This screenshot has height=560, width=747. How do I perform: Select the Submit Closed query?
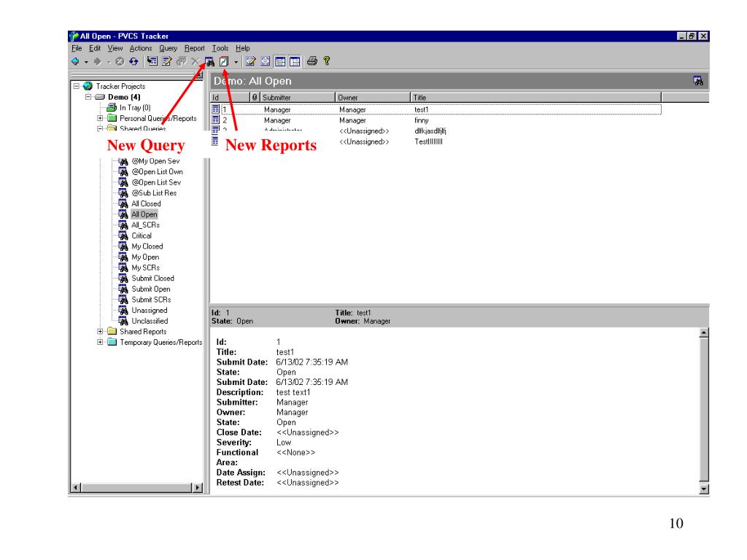click(153, 278)
